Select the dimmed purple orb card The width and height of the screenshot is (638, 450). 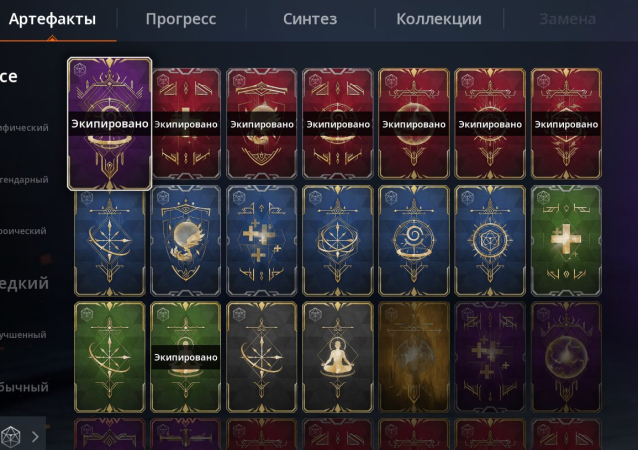click(566, 357)
